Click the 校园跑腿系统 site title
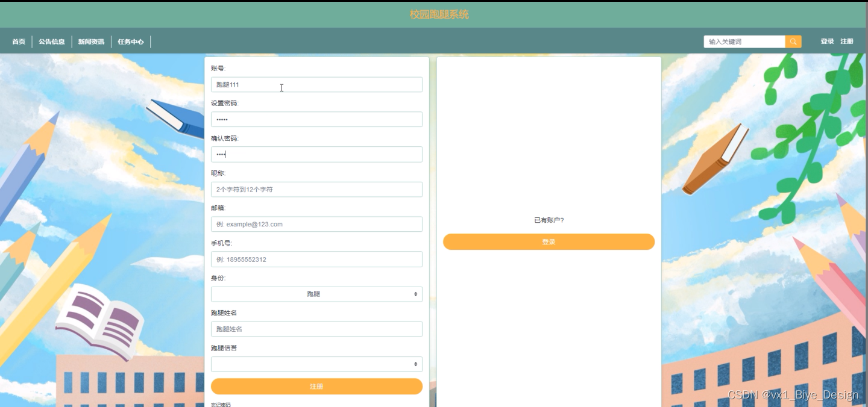Viewport: 868px width, 407px height. coord(439,14)
